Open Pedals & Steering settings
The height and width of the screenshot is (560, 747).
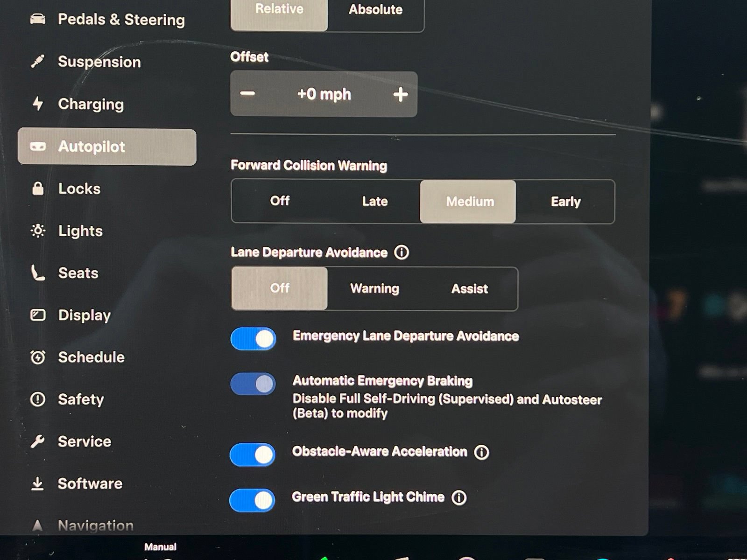pos(107,19)
